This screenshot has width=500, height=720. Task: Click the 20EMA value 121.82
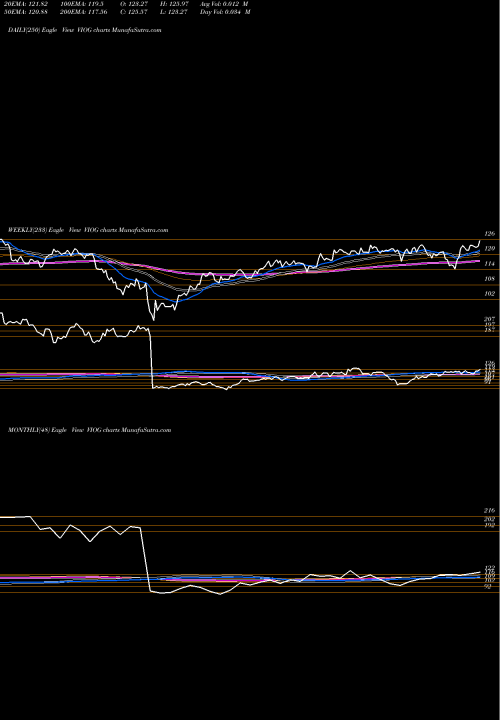[x=24, y=3]
